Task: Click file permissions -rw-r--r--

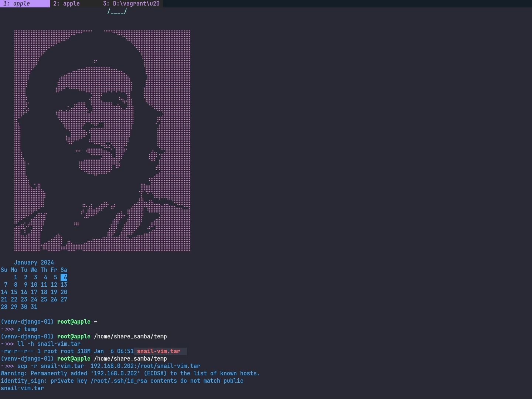Action: pyautogui.click(x=17, y=351)
